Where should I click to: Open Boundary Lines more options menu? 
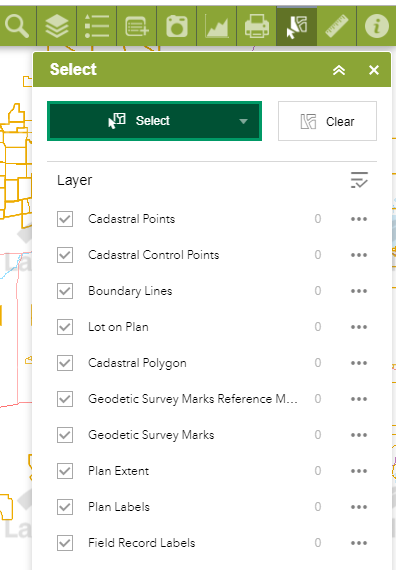pos(359,291)
